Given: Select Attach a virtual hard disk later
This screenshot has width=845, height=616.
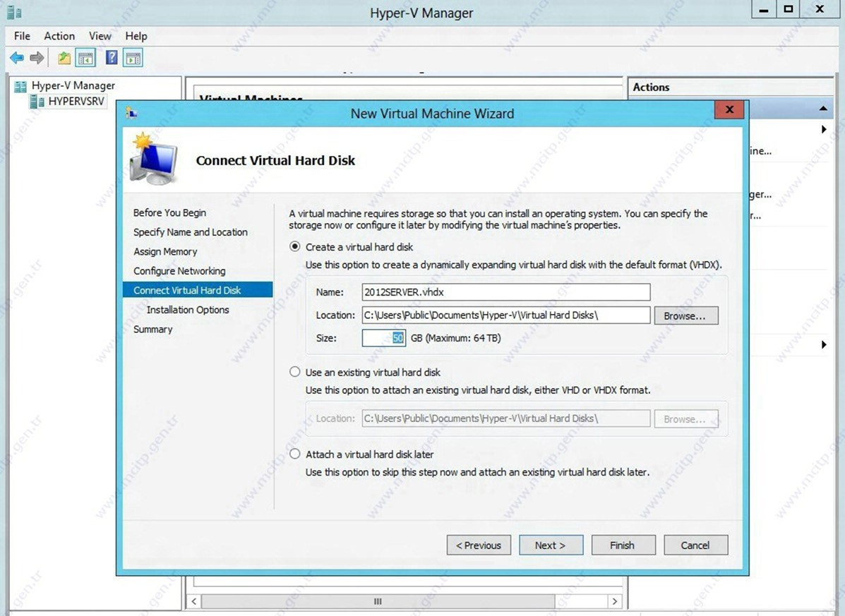Looking at the screenshot, I should [x=295, y=454].
